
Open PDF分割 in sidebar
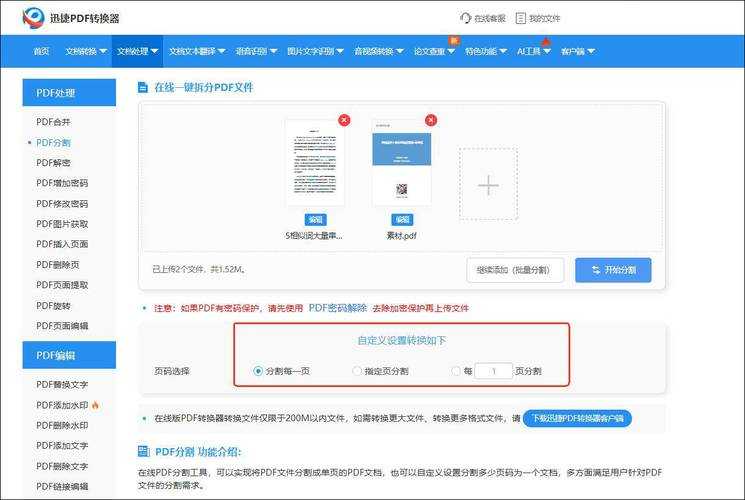53,142
